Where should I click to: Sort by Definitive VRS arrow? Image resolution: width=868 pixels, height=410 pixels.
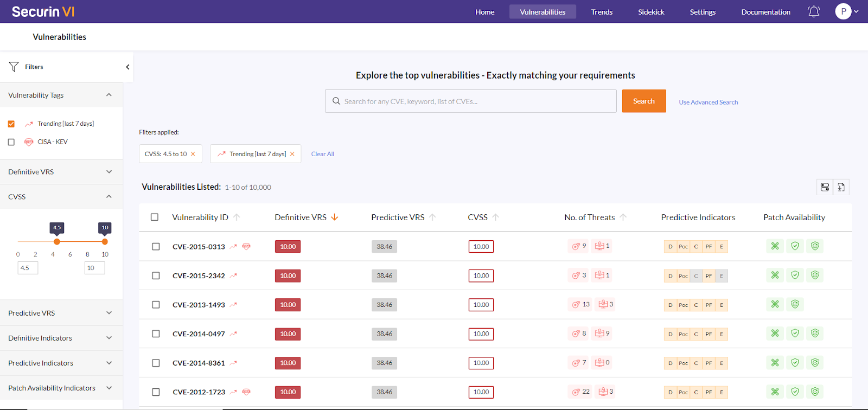[x=335, y=217]
